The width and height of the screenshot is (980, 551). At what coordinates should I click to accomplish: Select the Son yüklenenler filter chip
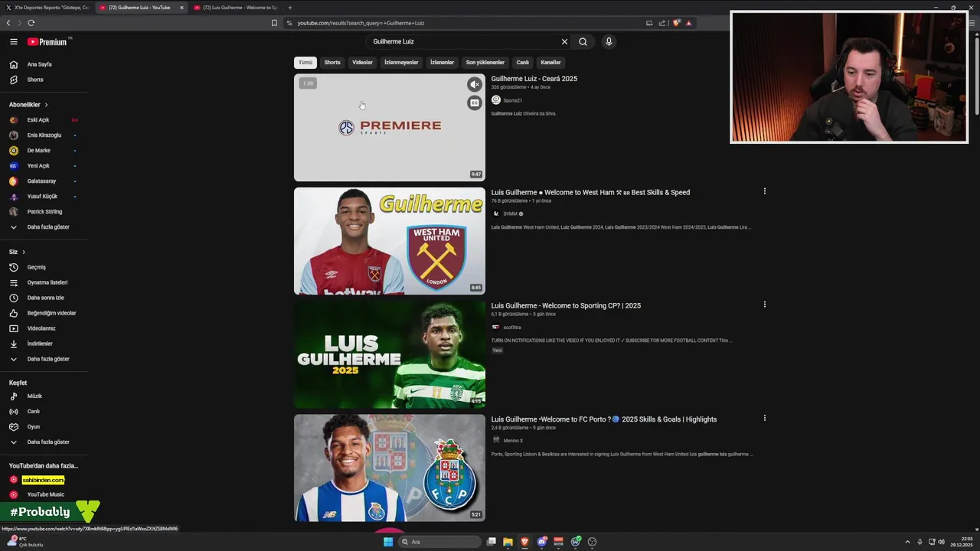click(485, 63)
